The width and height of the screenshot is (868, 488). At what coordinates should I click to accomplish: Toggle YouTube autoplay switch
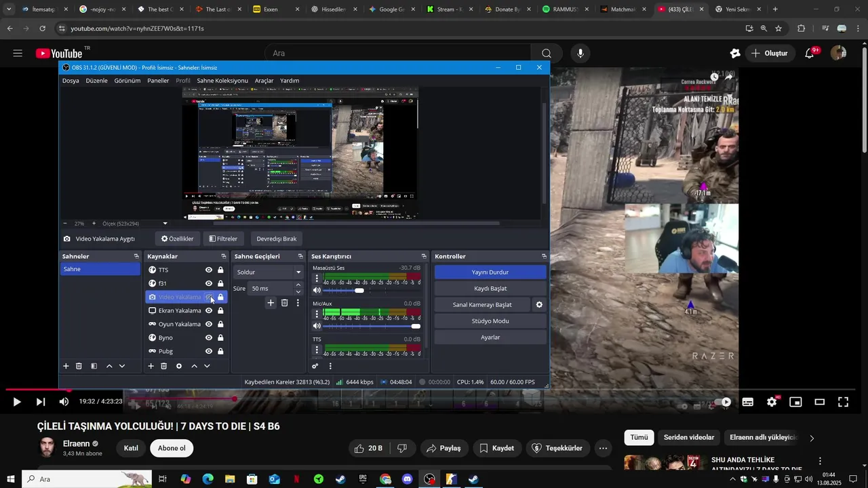coord(723,402)
